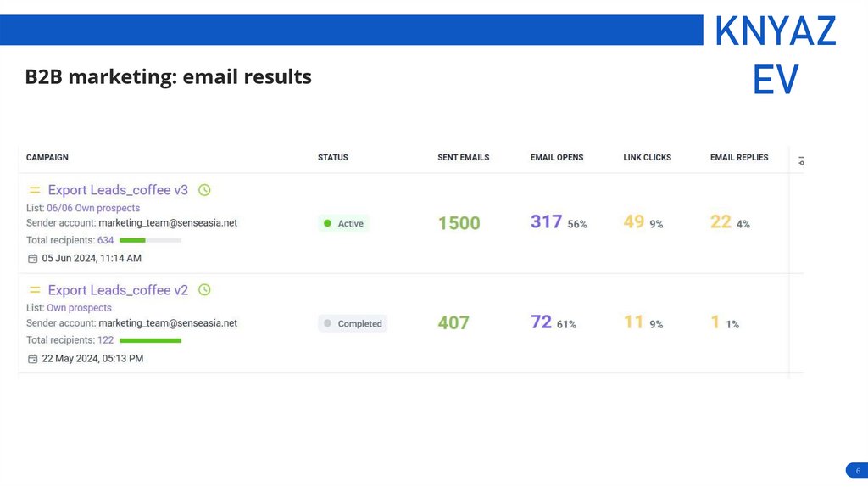Click the CAMPAIGN column header
Image resolution: width=868 pixels, height=487 pixels.
click(x=47, y=157)
